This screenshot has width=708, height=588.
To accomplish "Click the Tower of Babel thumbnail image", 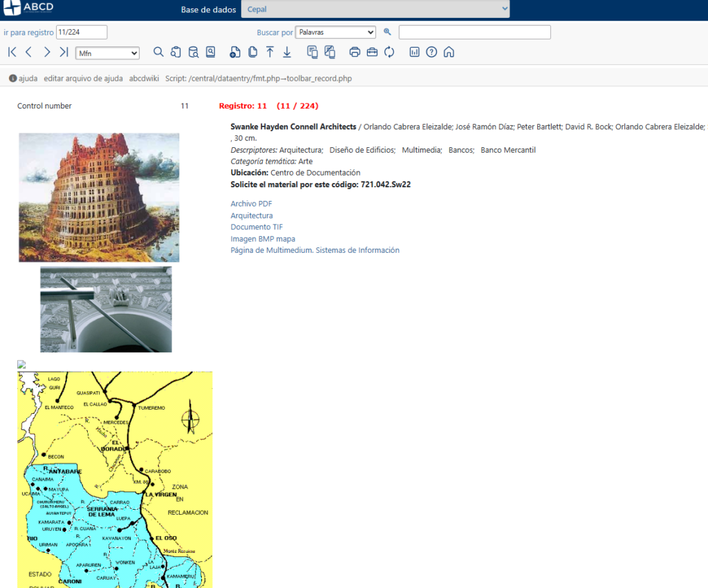I will pyautogui.click(x=99, y=198).
